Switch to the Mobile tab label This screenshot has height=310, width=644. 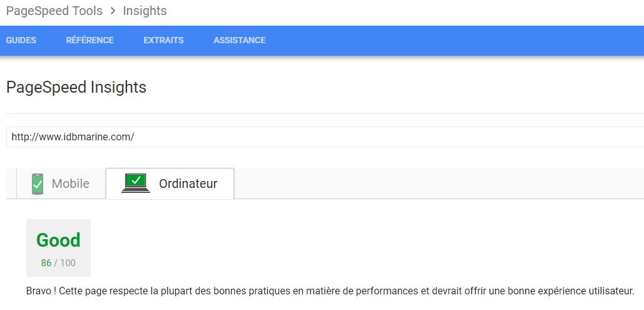pos(70,184)
